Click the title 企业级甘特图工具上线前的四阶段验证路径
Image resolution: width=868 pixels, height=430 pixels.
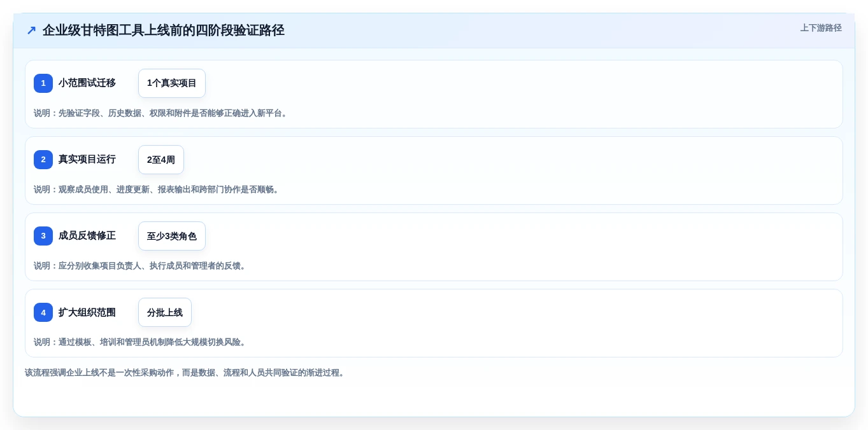(x=164, y=31)
